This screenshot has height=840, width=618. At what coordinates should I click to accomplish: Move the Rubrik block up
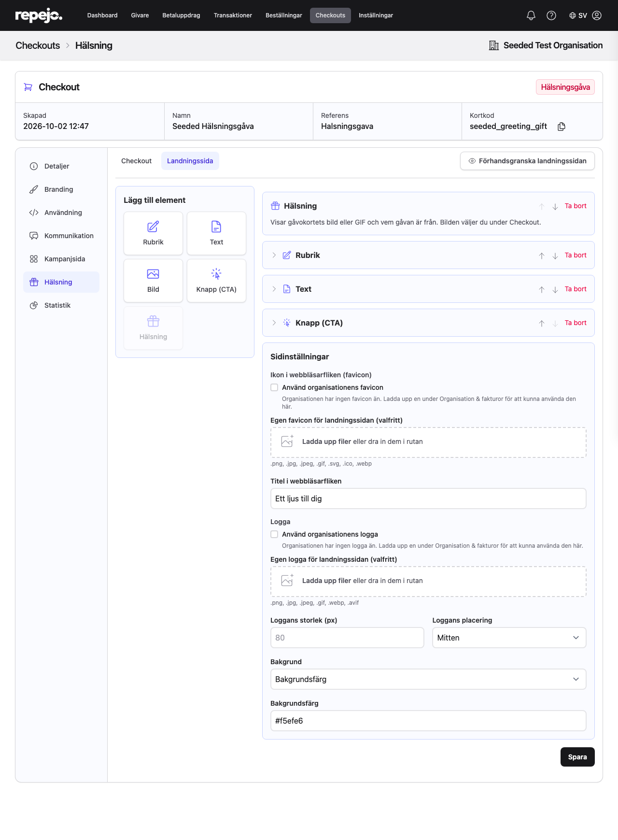click(x=542, y=256)
